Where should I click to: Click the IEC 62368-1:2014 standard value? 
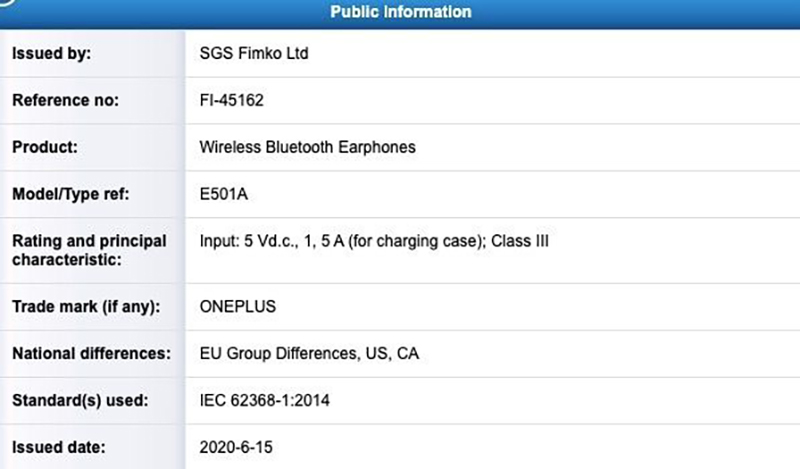(x=265, y=401)
